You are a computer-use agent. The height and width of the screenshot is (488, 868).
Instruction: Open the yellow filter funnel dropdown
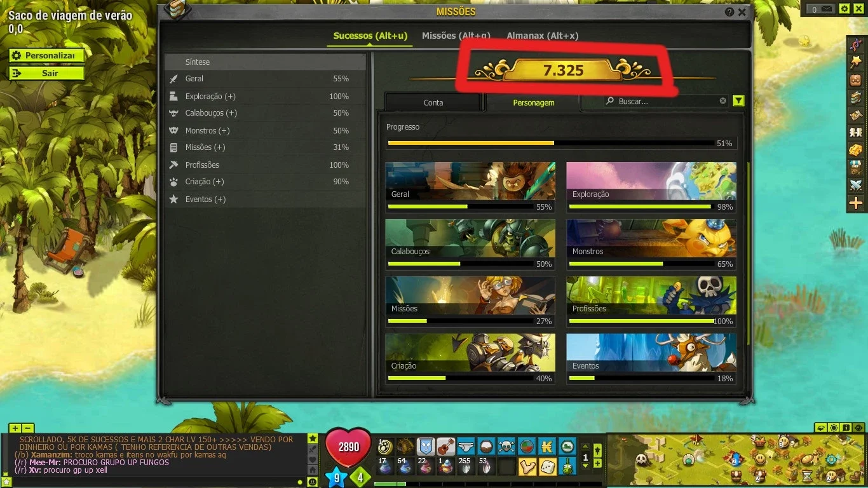tap(738, 101)
